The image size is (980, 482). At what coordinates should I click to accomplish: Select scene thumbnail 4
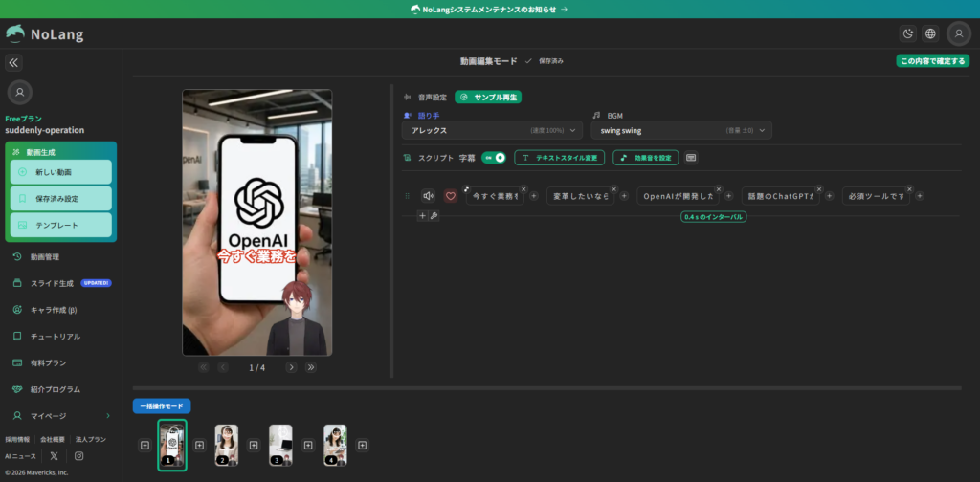335,445
